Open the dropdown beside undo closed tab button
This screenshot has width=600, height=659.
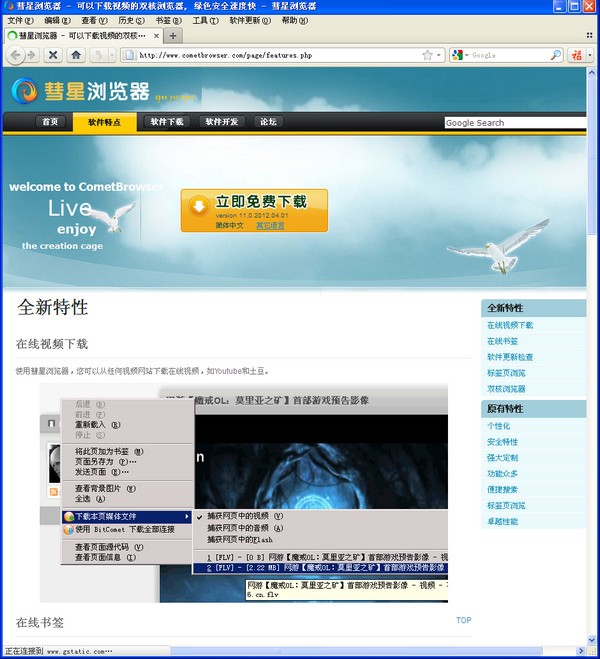click(112, 55)
